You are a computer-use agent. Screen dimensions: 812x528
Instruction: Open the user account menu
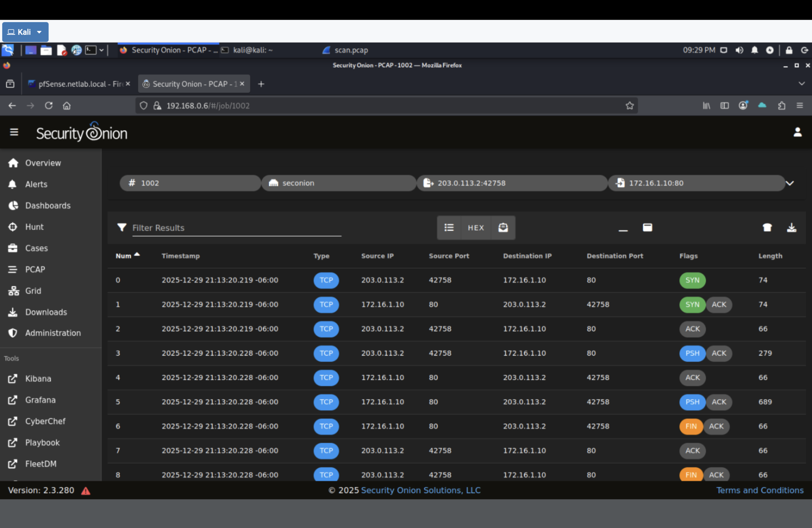click(798, 132)
